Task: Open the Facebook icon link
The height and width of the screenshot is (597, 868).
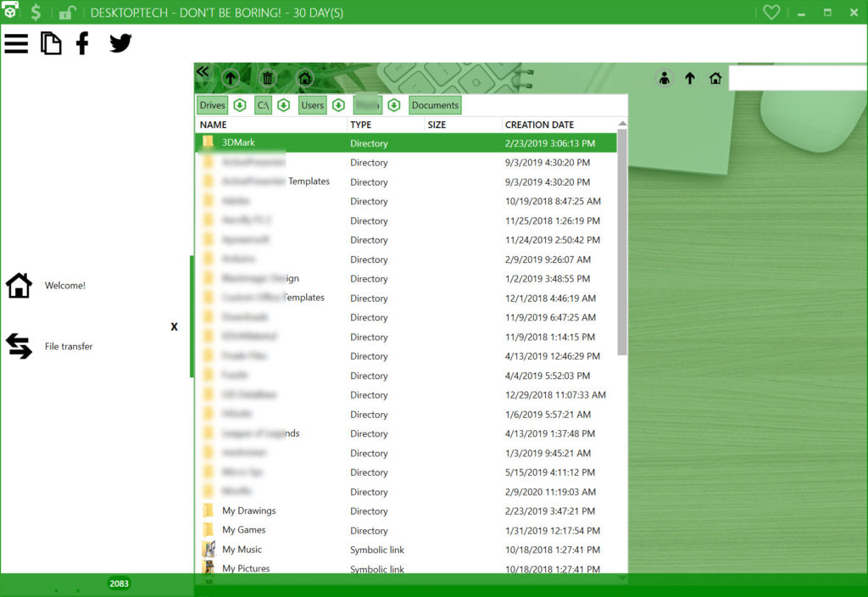Action: point(82,43)
